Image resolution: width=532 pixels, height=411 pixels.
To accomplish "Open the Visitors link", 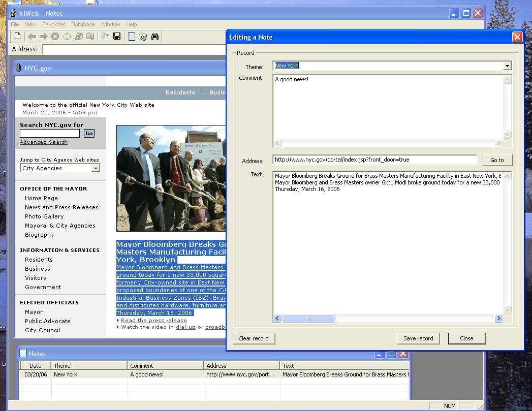I will click(35, 278).
